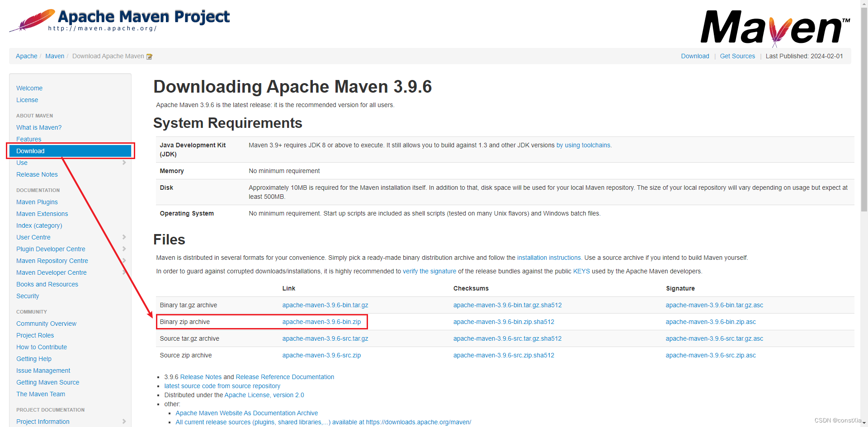Click the edit icon beside Download Apache Maven
The width and height of the screenshot is (868, 427).
149,56
